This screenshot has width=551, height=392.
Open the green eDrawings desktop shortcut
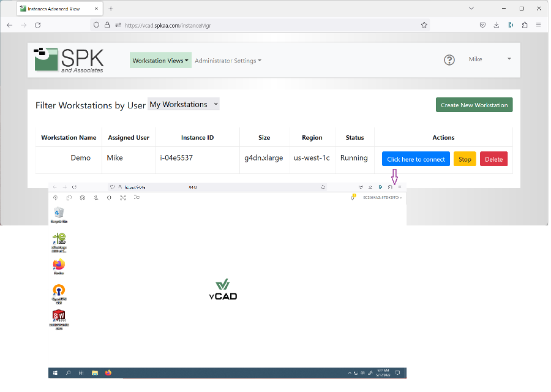click(x=59, y=242)
